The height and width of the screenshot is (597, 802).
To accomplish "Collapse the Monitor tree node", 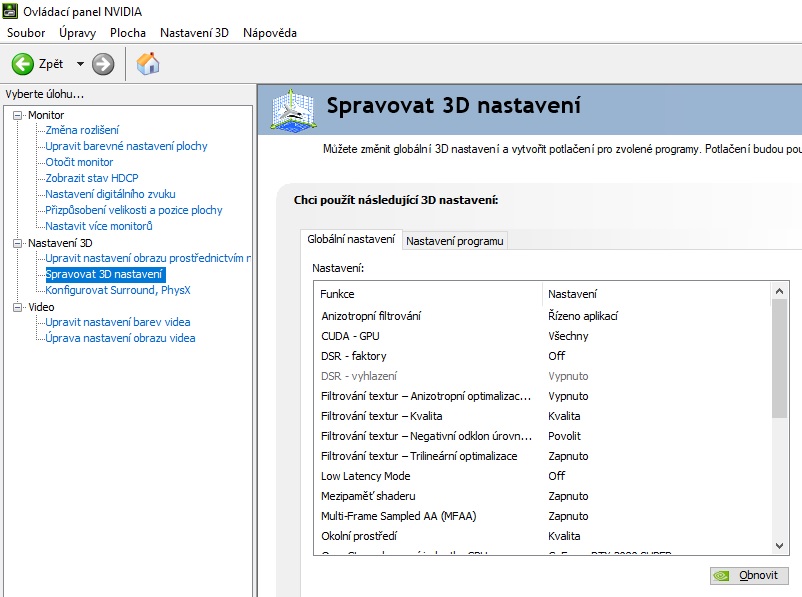I will point(17,115).
